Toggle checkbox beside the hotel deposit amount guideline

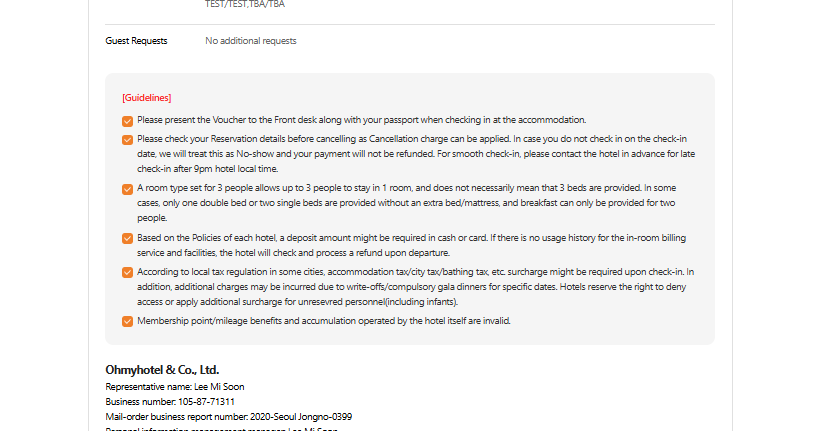127,238
